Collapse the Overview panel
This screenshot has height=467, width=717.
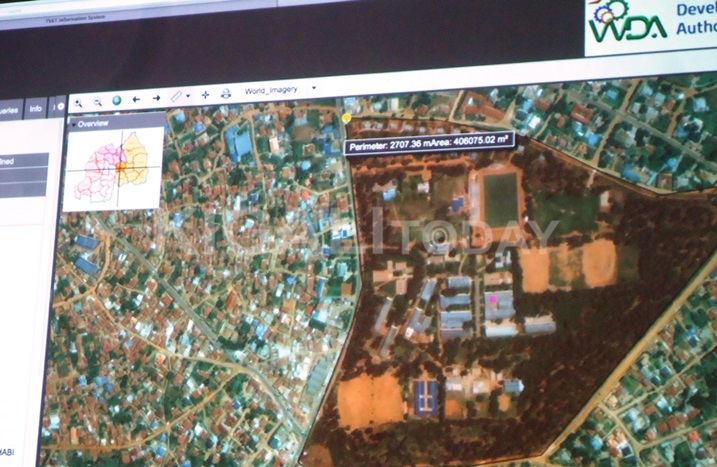(73, 125)
